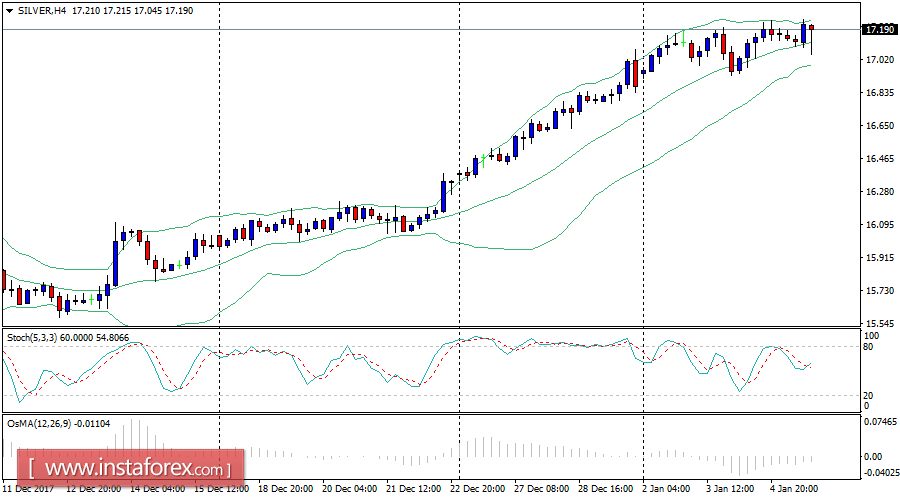Click price scale value 17.020
This screenshot has width=900, height=500.
coord(880,60)
